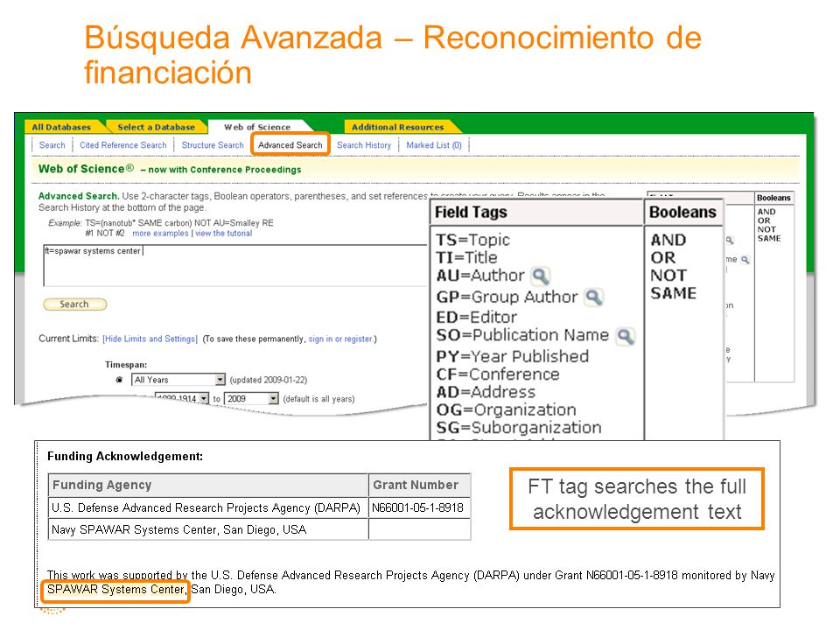840x630 pixels.
Task: Open the Additional Resources tab
Action: 397,127
